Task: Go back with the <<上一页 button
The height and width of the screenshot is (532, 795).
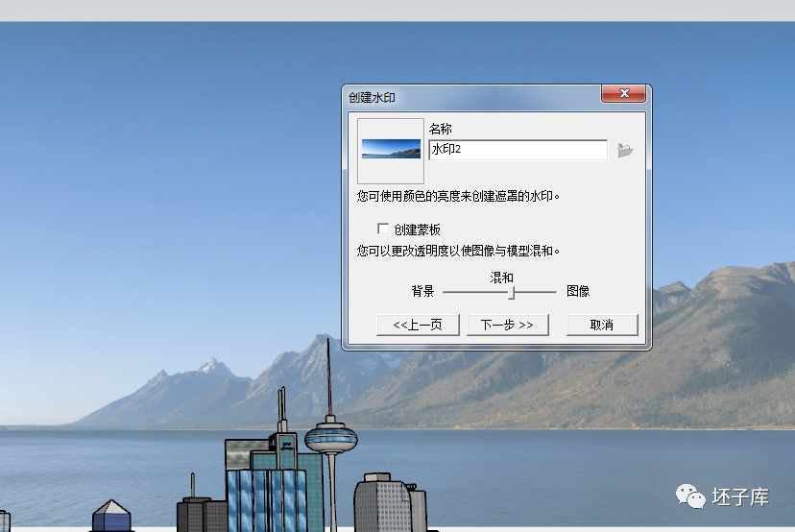Action: (418, 326)
